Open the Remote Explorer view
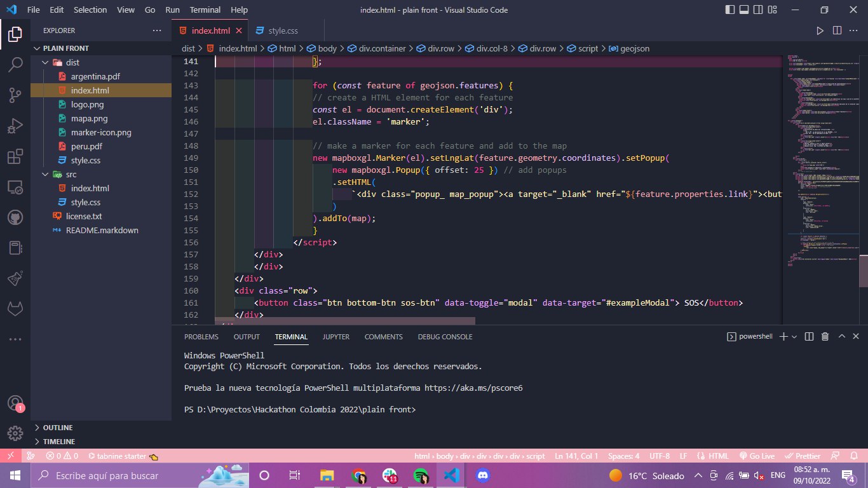 [x=15, y=187]
